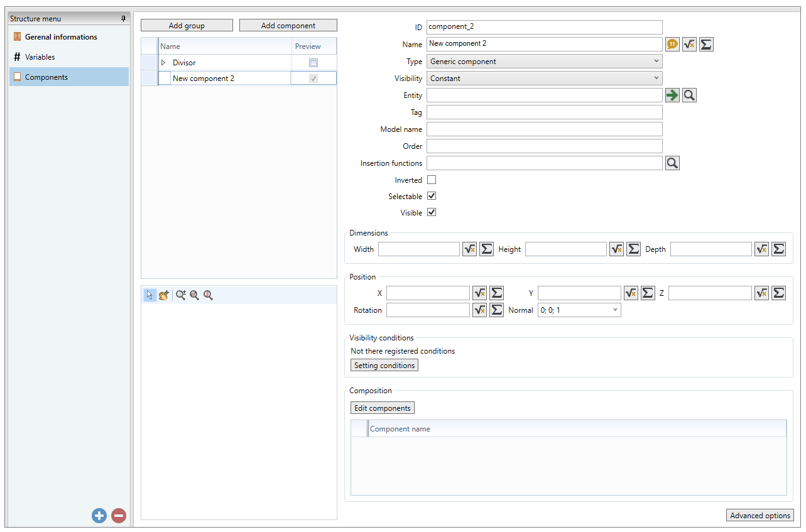Screen dimensions: 806x532
Task: Click the Name input field
Action: 545,44
